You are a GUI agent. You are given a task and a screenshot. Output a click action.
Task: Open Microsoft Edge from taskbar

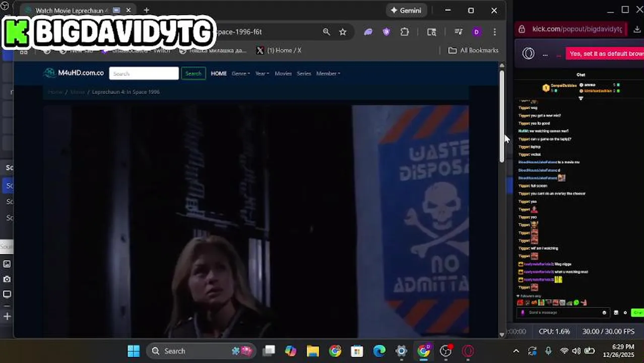point(379,351)
